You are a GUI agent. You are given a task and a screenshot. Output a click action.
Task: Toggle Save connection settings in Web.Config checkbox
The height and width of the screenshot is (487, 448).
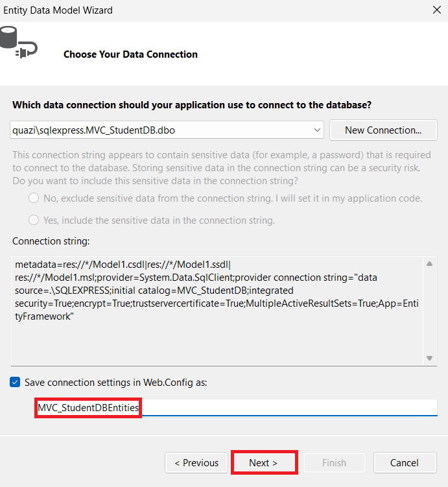tap(16, 382)
